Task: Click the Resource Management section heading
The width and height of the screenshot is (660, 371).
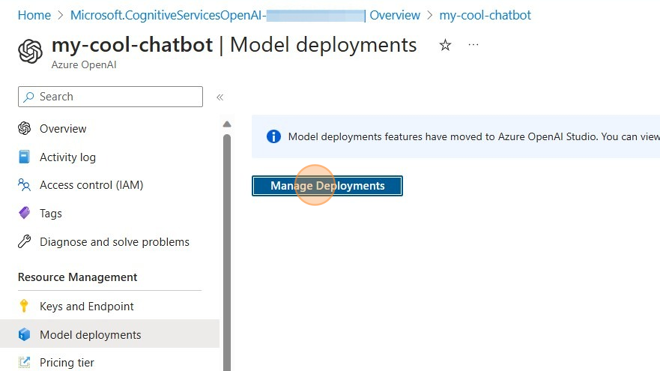Action: coord(77,277)
